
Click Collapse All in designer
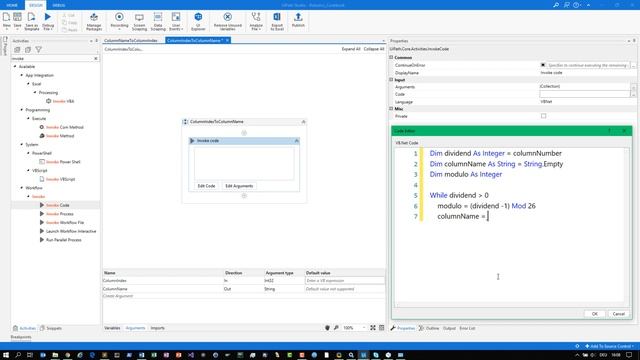374,49
